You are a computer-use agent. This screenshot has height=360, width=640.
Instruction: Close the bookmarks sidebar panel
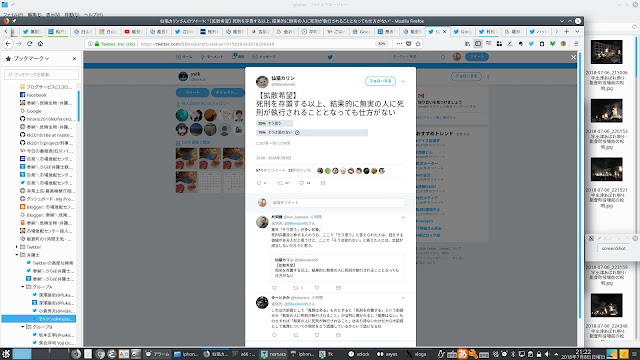(74, 59)
